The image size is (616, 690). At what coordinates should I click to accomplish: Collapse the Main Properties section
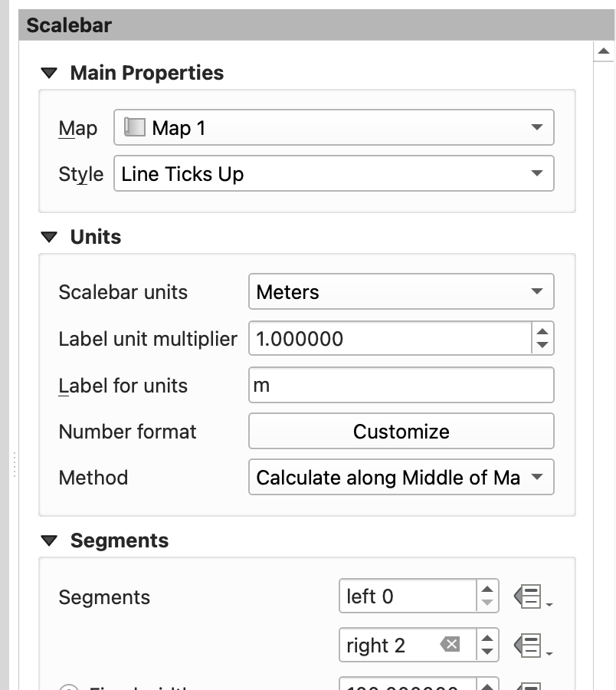coord(50,74)
